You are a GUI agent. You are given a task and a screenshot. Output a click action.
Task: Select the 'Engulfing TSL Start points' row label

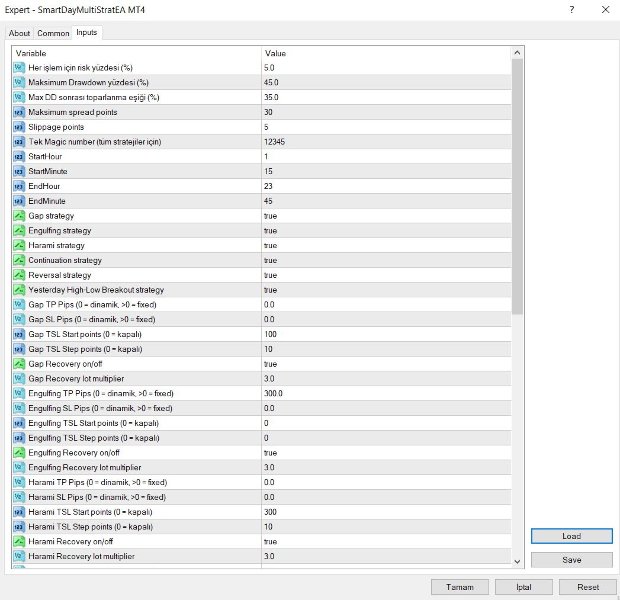click(93, 423)
